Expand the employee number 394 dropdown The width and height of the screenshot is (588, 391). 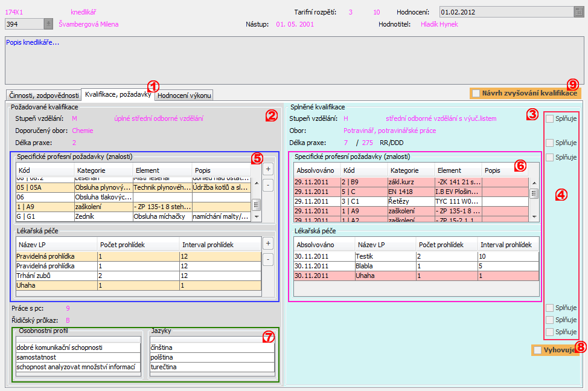[x=48, y=24]
